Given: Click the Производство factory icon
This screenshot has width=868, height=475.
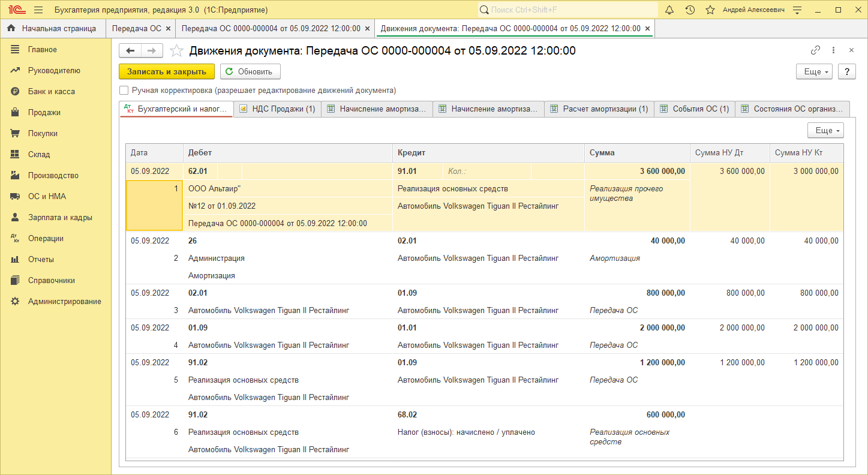Looking at the screenshot, I should [x=16, y=175].
